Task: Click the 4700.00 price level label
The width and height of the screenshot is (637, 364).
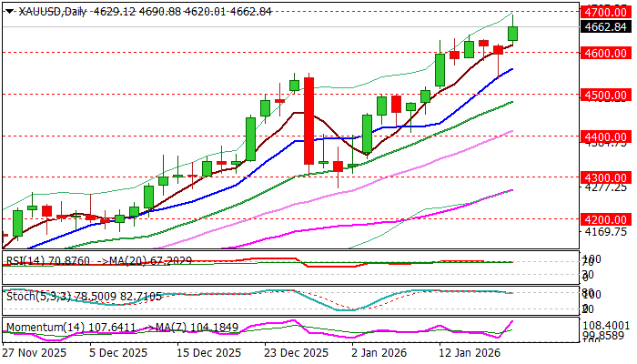Action: coord(605,12)
